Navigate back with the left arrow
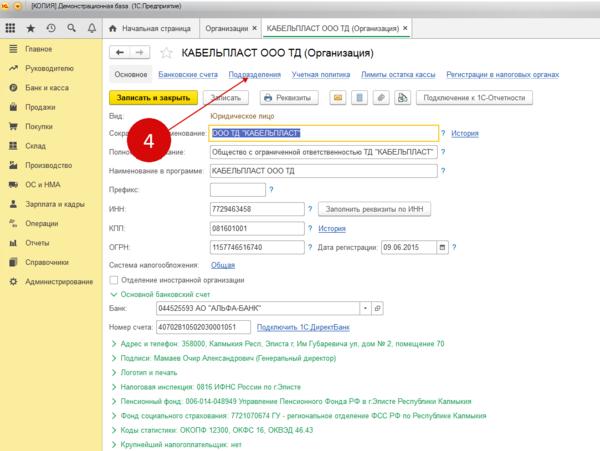This screenshot has height=451, width=600. pyautogui.click(x=120, y=52)
